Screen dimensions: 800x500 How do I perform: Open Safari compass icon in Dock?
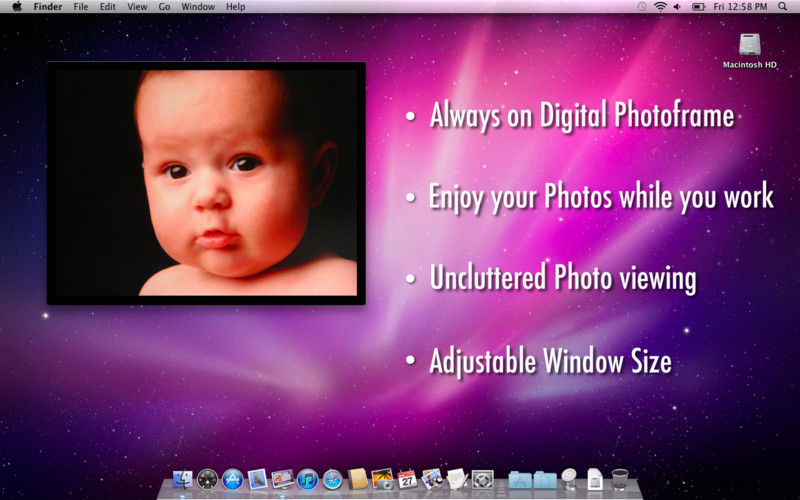click(x=333, y=480)
